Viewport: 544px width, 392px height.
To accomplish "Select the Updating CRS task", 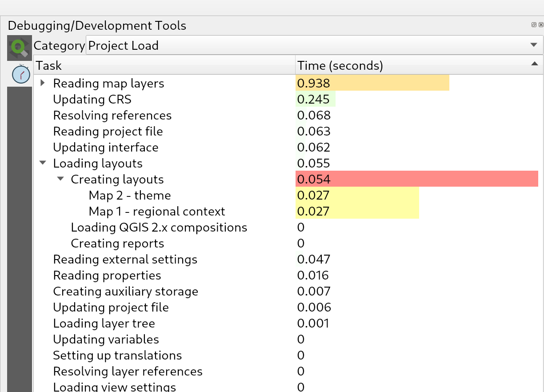I will 92,100.
